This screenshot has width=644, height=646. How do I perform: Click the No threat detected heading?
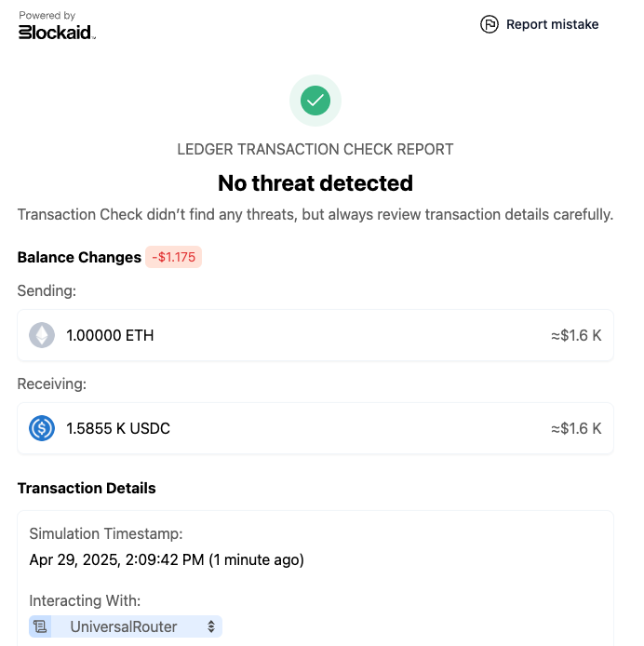pos(315,182)
